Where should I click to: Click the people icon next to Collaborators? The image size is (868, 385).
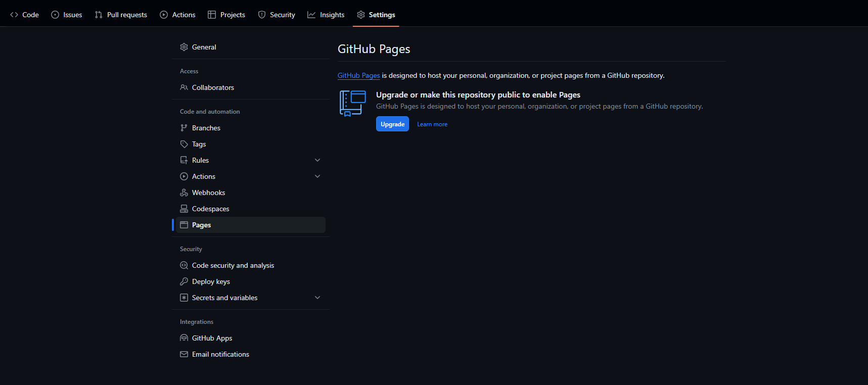point(184,87)
